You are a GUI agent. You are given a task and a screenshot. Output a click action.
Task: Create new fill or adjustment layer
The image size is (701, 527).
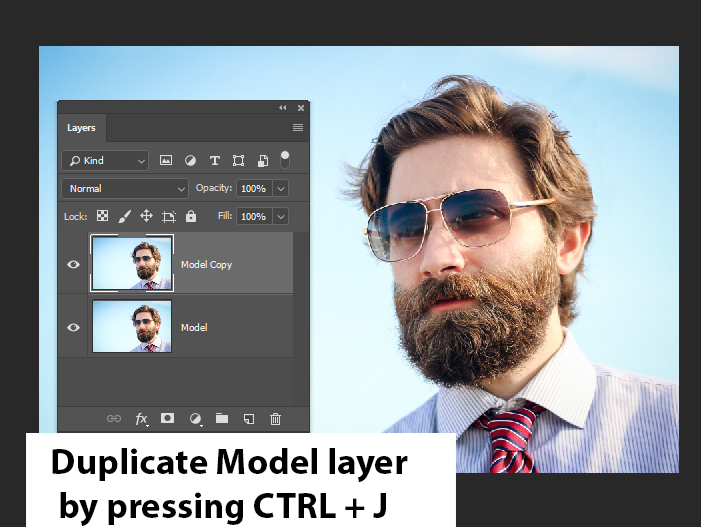(x=195, y=419)
